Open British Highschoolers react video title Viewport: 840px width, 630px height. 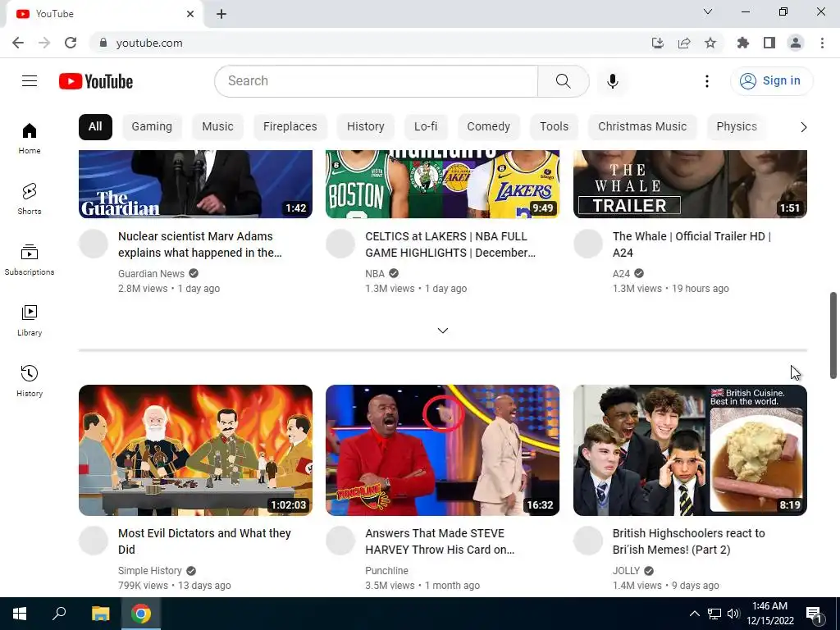[688, 541]
